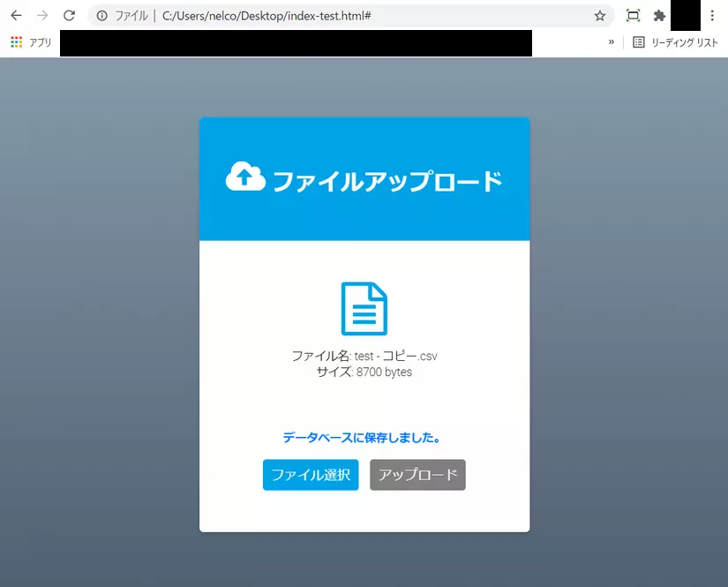
Task: Open the Extensions puzzle-piece menu
Action: coord(659,16)
